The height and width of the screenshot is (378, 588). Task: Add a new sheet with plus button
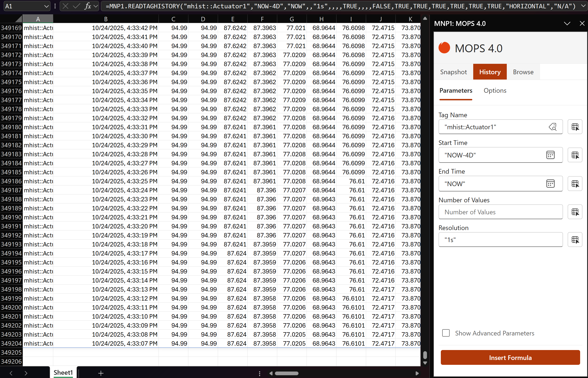pos(101,373)
